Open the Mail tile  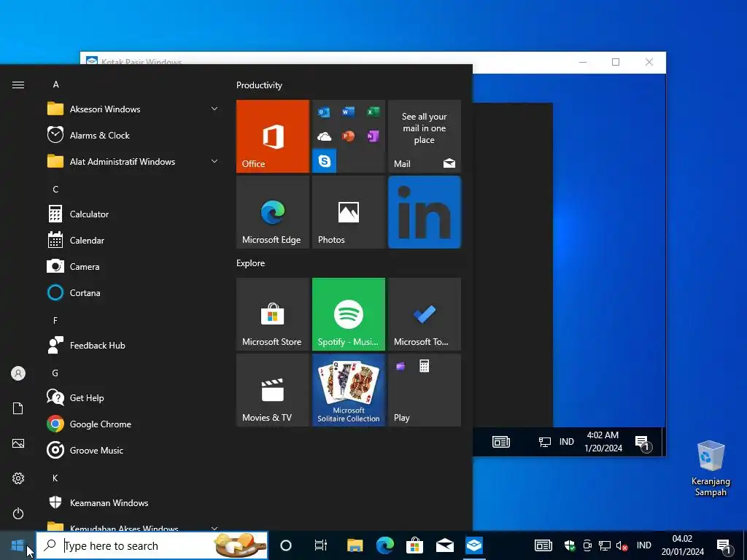425,136
